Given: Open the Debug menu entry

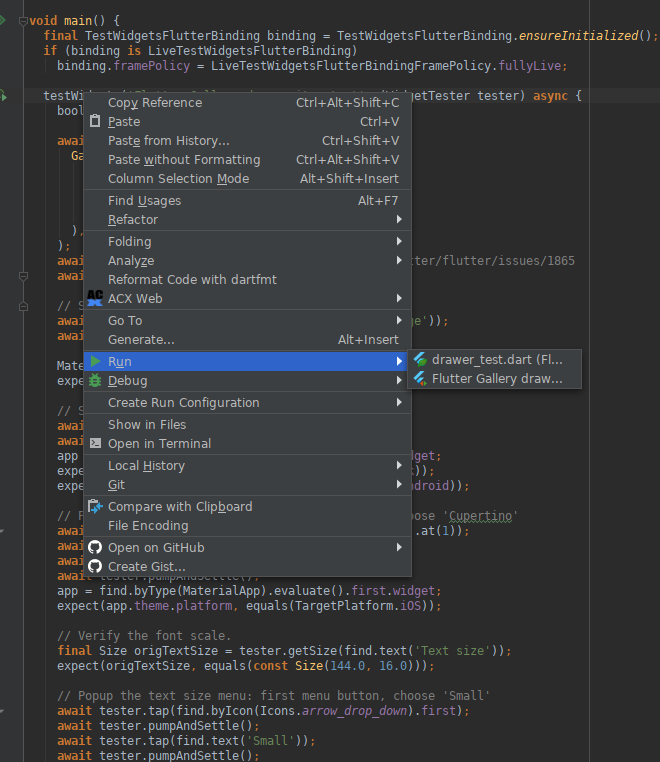Looking at the screenshot, I should point(247,381).
